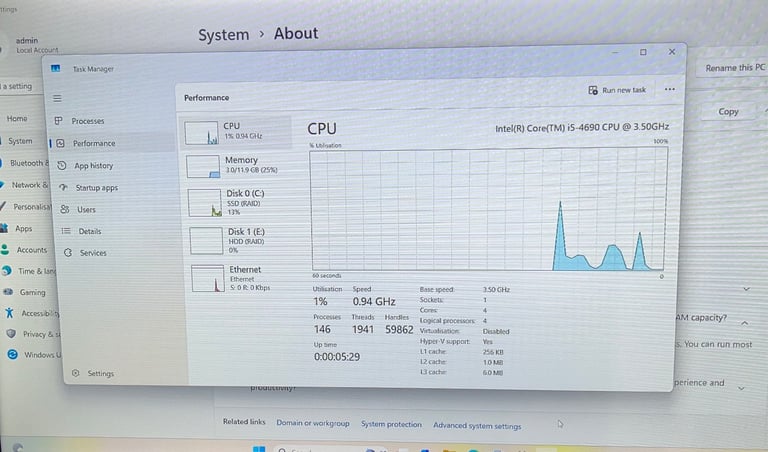This screenshot has width=768, height=452.
Task: Click the Windows Start button on taskbar
Action: tap(259, 449)
